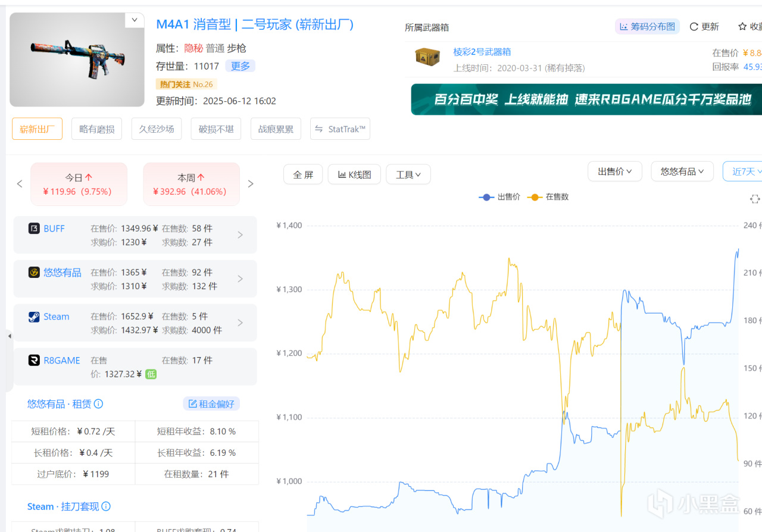Viewport: 762px width, 532px height.
Task: Click the 全屏 button
Action: (303, 174)
